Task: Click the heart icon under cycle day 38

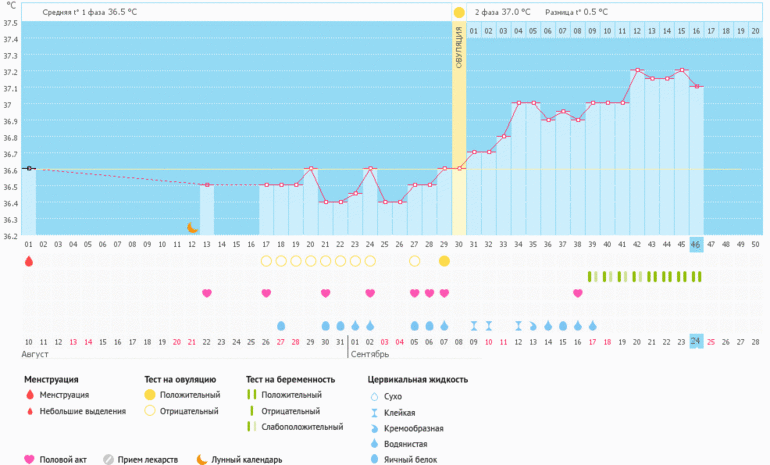Action: point(578,293)
